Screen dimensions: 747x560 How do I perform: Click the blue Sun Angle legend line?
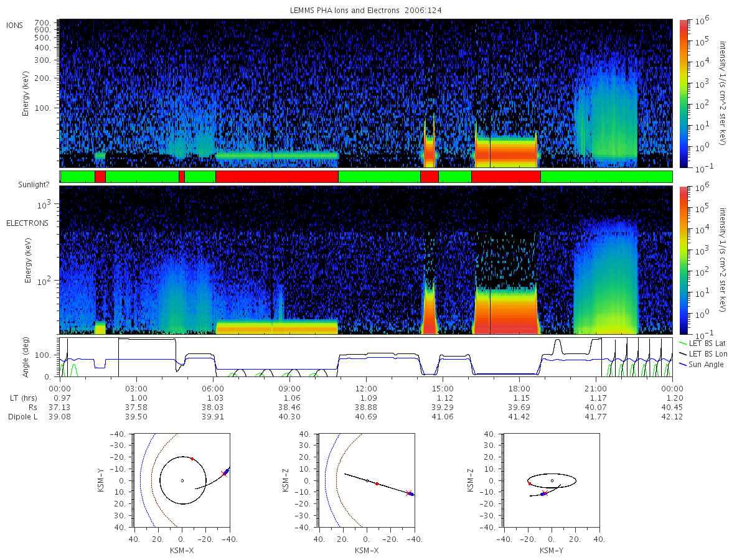tap(684, 364)
